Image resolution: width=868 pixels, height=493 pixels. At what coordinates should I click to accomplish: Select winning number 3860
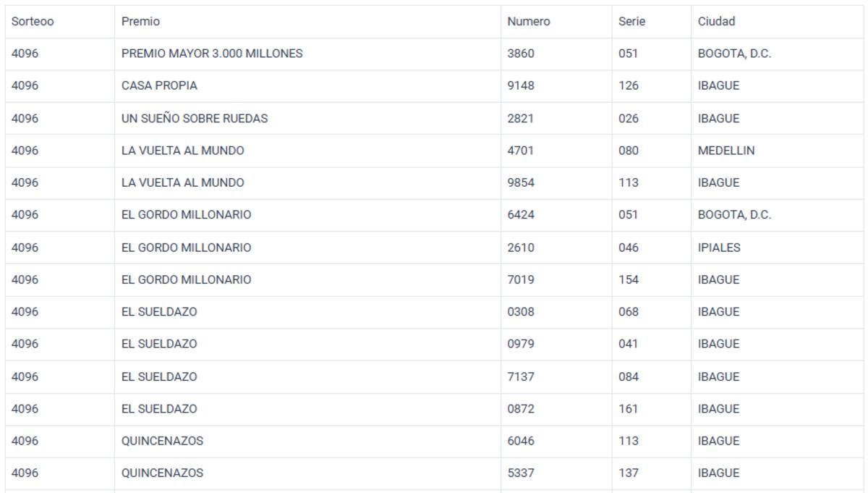pyautogui.click(x=521, y=54)
